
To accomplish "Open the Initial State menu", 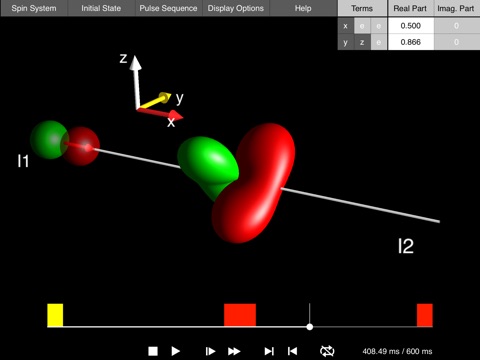I will coord(101,8).
